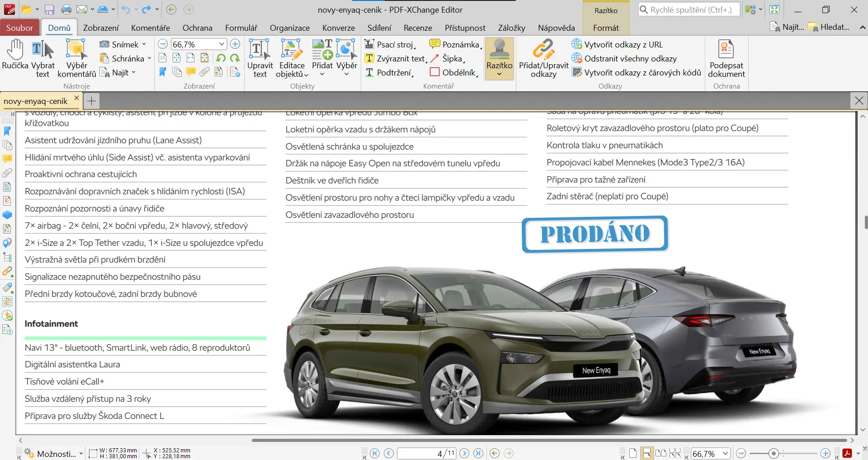Open attachments pane in left sidebar

click(x=7, y=173)
